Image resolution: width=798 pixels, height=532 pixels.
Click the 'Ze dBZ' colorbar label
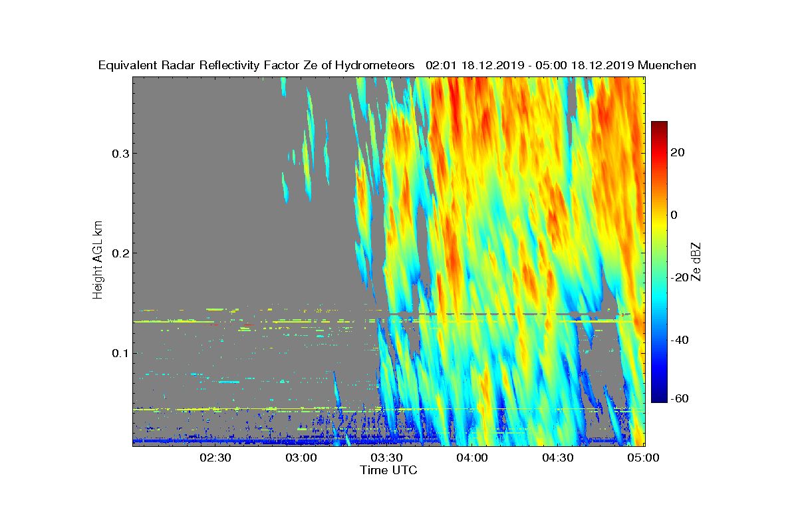click(x=697, y=261)
